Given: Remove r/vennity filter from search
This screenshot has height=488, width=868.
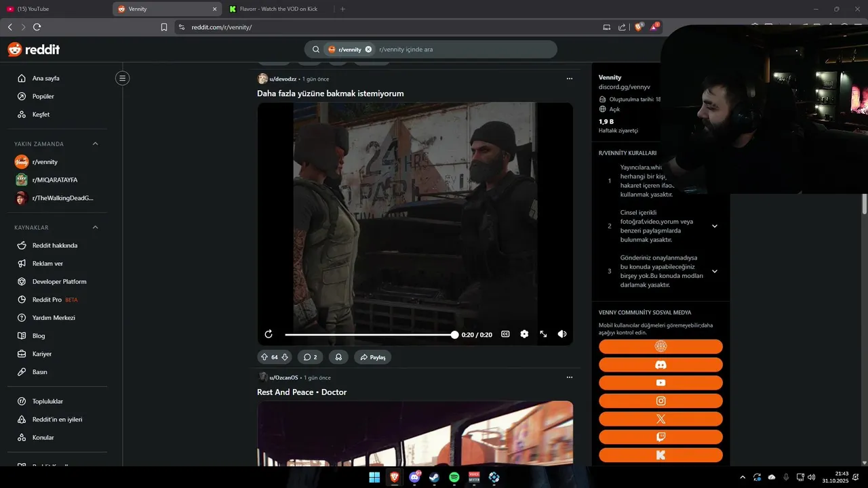Looking at the screenshot, I should 368,49.
